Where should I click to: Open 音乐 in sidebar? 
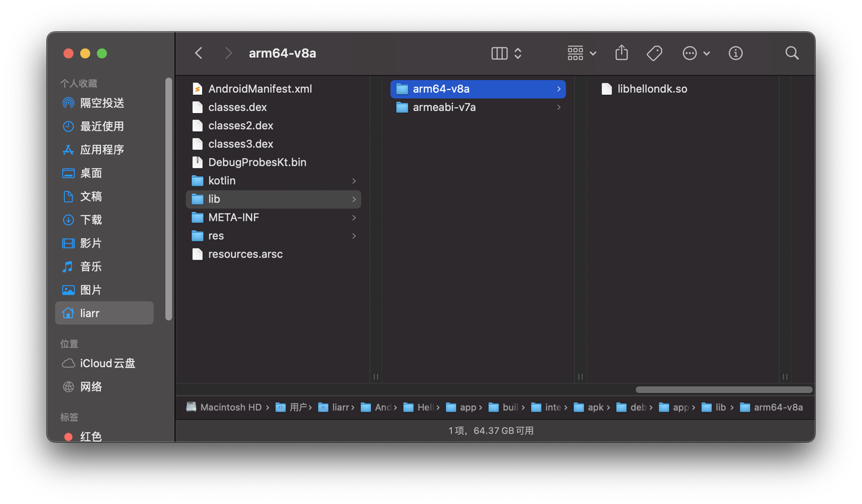(104, 266)
